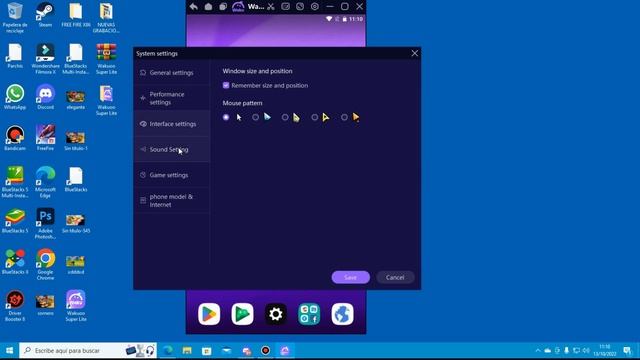The height and width of the screenshot is (360, 640).
Task: Select Adobe Photoshop desktop shortcut
Action: (x=45, y=223)
